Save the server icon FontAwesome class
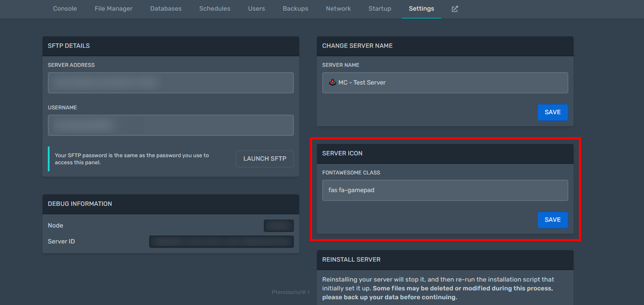This screenshot has height=305, width=644. [552, 220]
